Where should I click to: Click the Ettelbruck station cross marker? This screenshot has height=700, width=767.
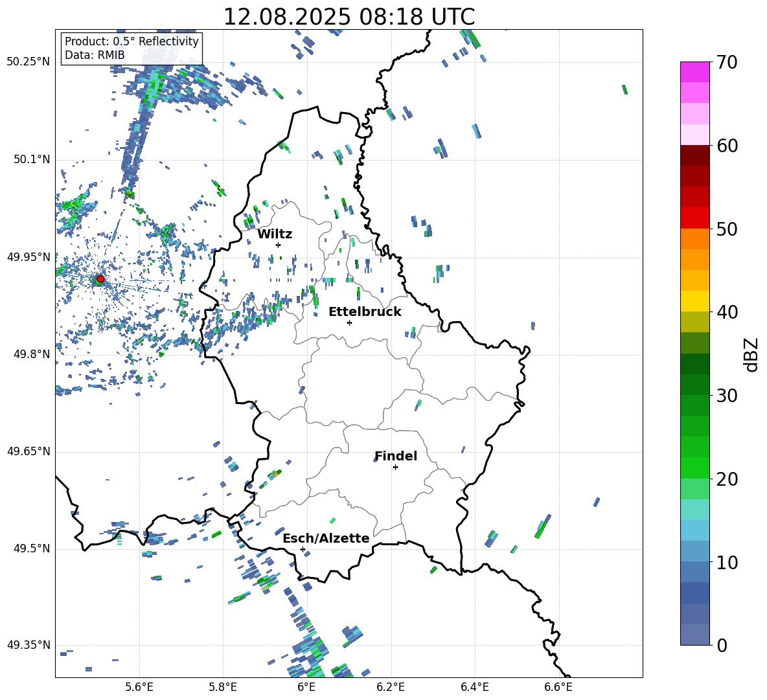(349, 322)
